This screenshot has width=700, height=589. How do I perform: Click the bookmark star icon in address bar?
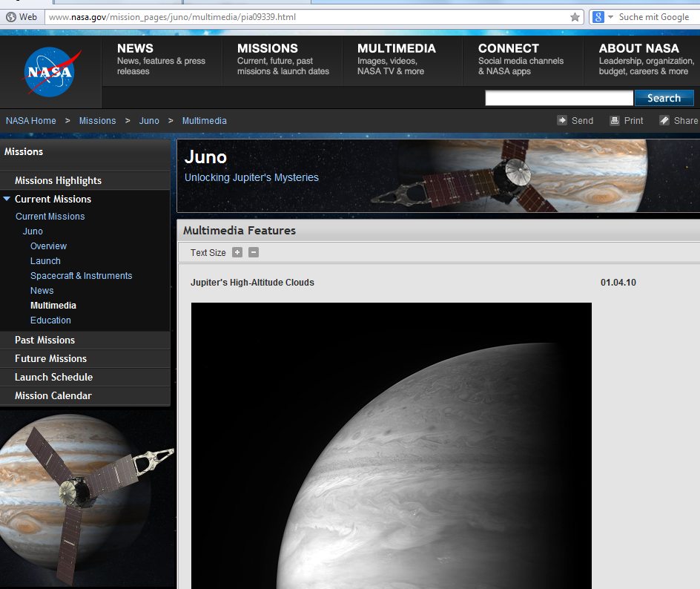pos(575,17)
